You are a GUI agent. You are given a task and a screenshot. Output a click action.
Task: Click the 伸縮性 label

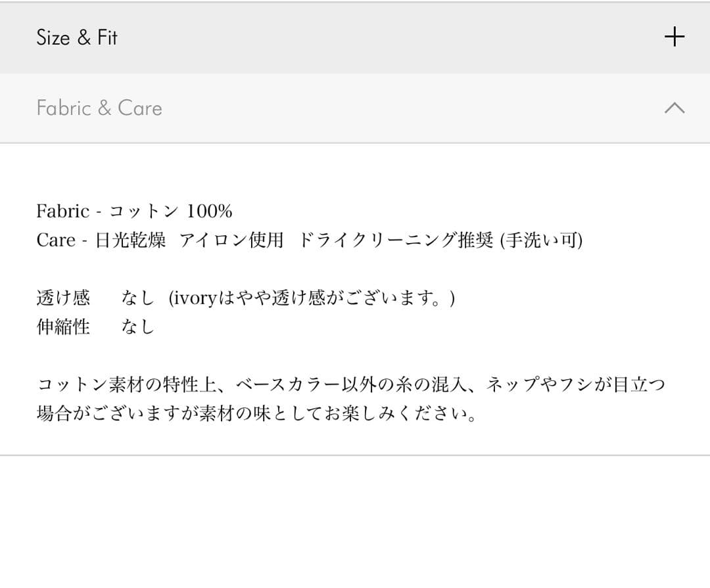pyautogui.click(x=63, y=327)
